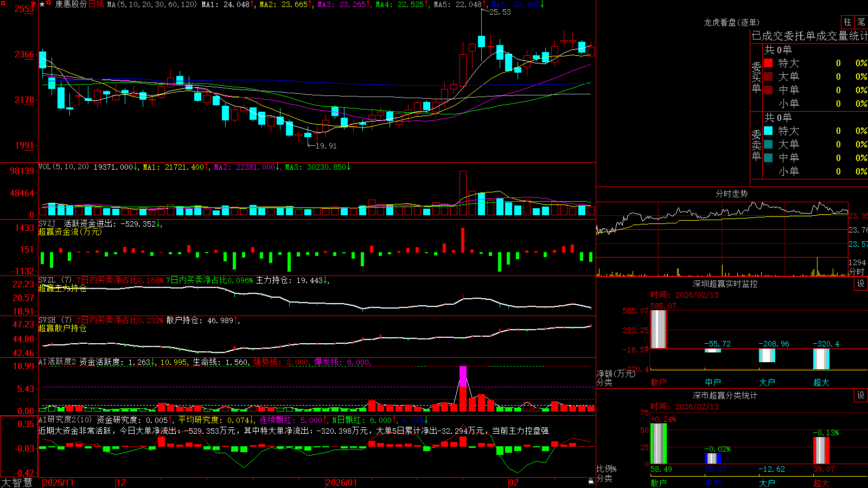This screenshot has height=488, width=868.
Task: Click the teal 中单 sell order swatch
Action: (768, 158)
